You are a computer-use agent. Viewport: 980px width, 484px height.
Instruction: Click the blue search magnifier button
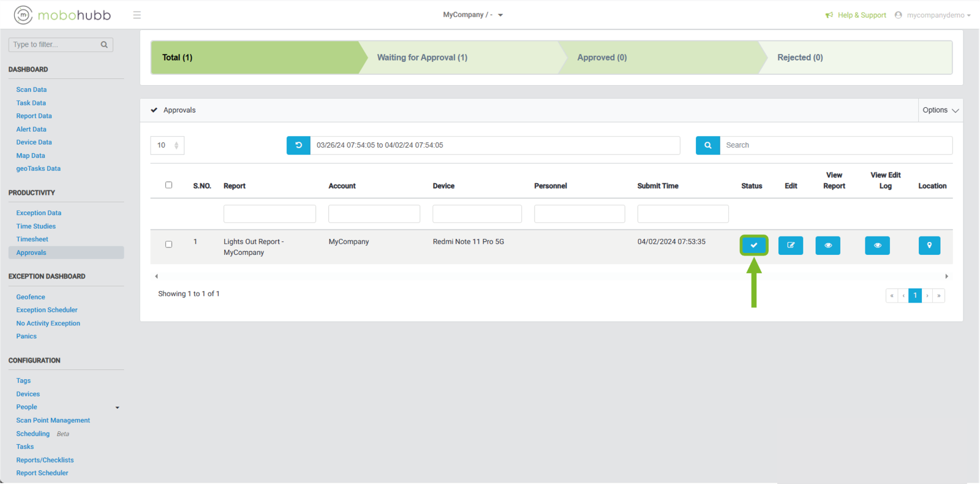tap(707, 145)
